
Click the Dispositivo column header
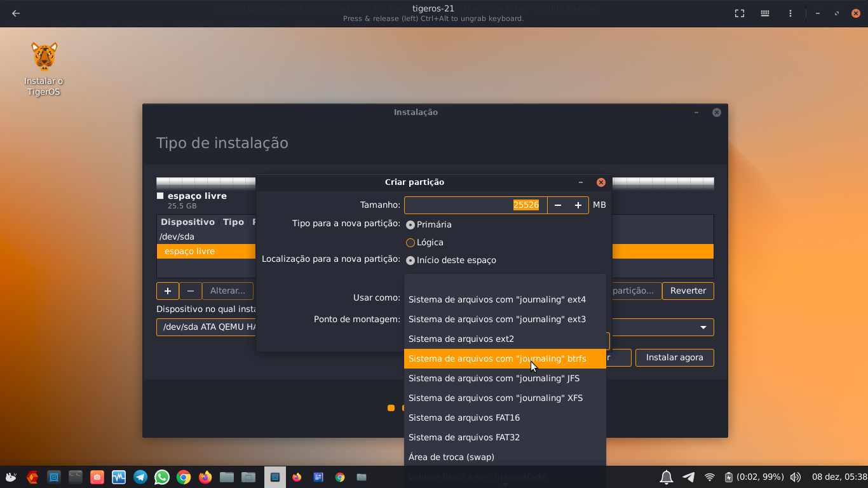(187, 222)
